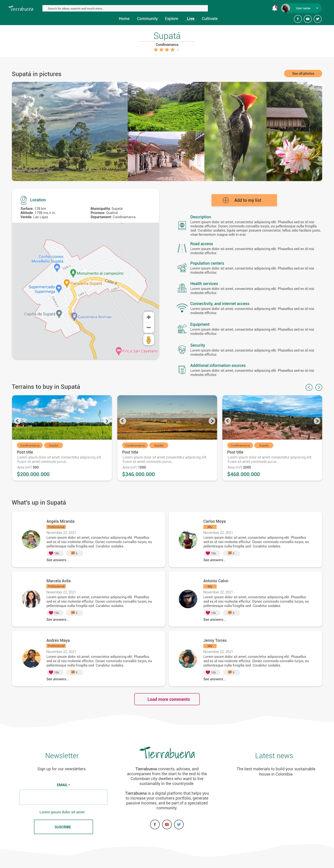
Task: Click the YouTube icon in header
Action: pyautogui.click(x=307, y=19)
